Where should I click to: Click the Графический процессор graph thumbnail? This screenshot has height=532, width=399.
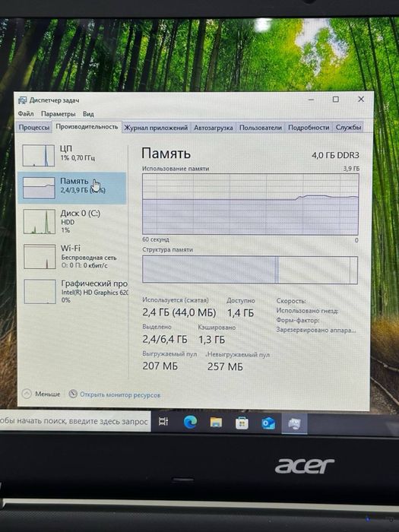[40, 291]
